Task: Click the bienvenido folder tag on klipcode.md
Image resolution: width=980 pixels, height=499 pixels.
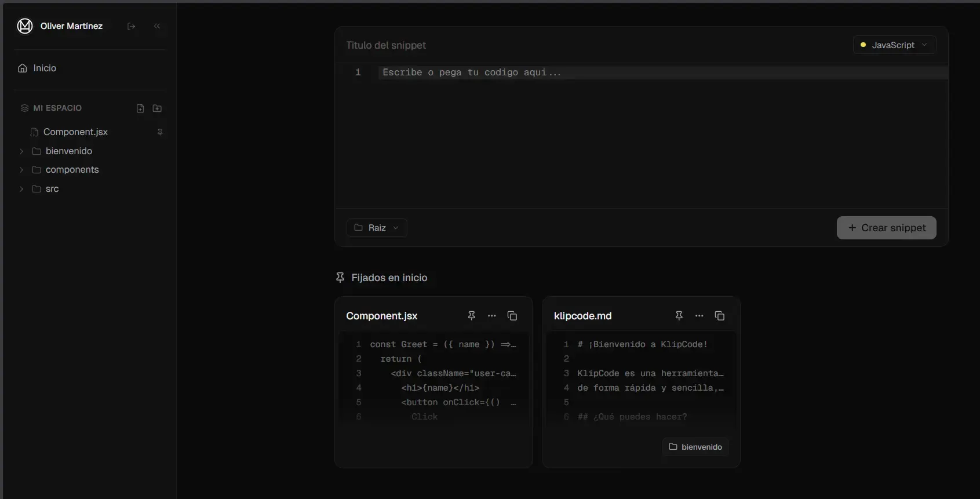Action: coord(695,447)
